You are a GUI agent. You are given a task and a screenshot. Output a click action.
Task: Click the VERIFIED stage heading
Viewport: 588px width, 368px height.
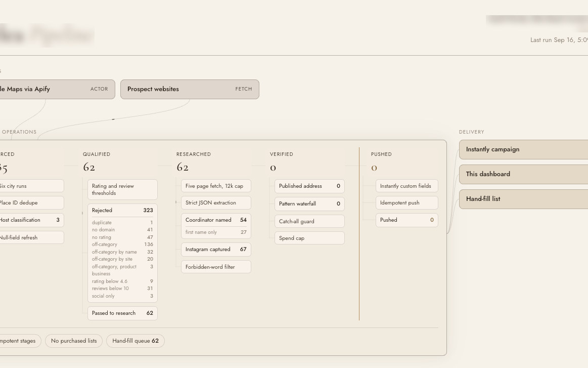[282, 154]
